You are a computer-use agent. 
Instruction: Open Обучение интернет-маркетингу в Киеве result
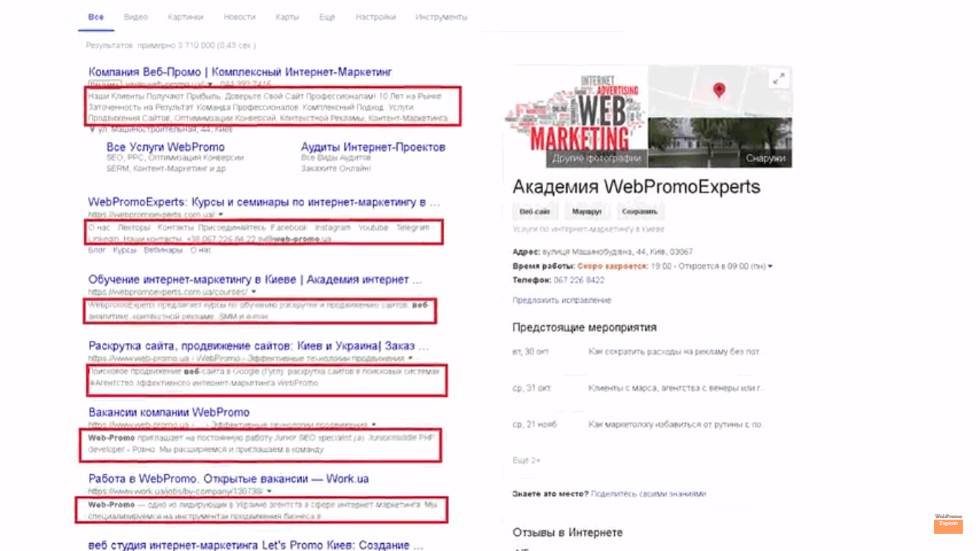pos(255,280)
